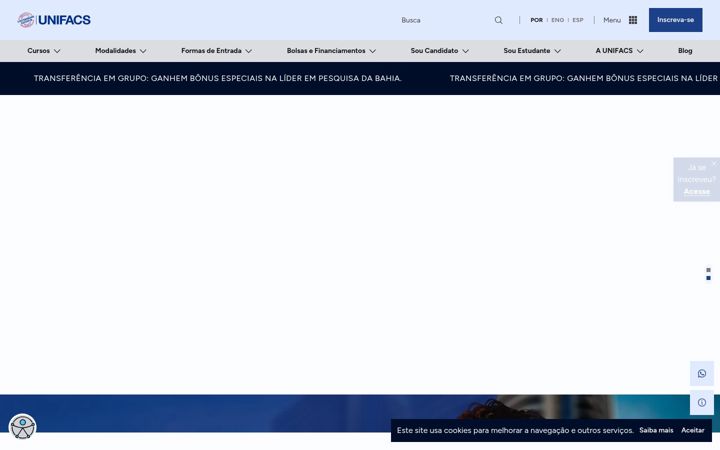Focus the Busca search field

click(445, 20)
